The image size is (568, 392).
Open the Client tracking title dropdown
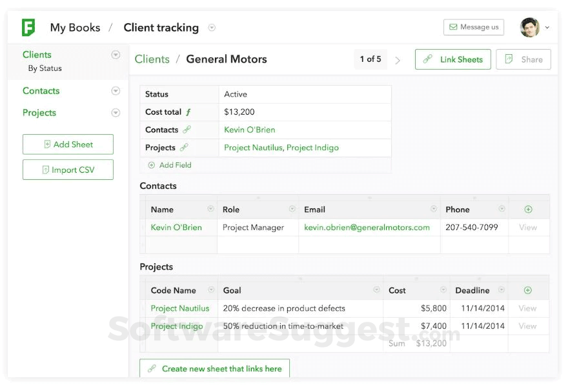pos(212,28)
